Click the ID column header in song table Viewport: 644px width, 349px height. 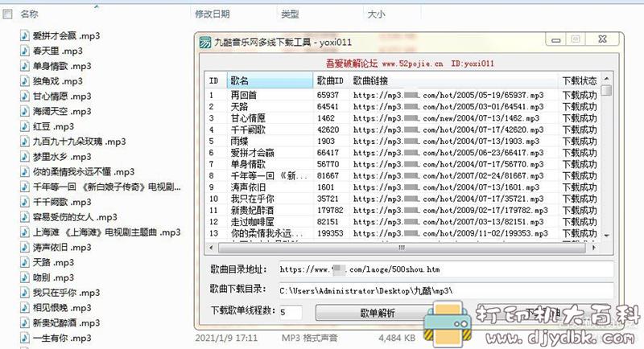[x=216, y=80]
